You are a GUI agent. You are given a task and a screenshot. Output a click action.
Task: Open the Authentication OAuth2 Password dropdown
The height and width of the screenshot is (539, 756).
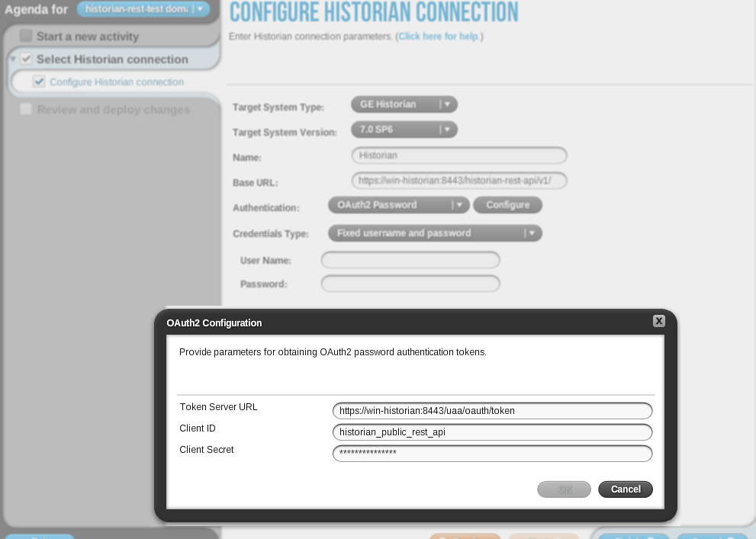click(399, 205)
